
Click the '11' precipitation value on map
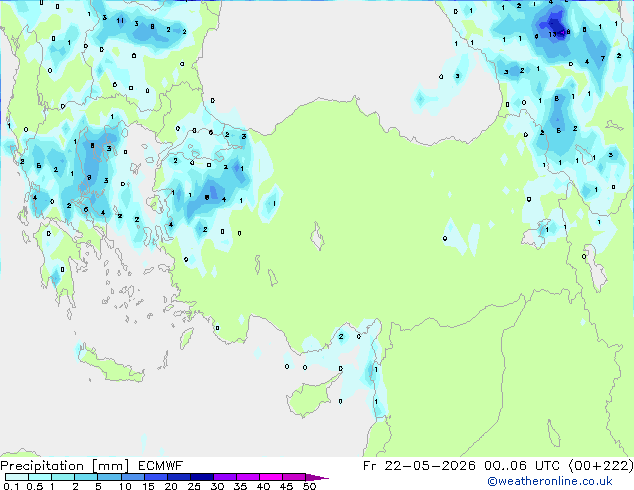(x=120, y=21)
